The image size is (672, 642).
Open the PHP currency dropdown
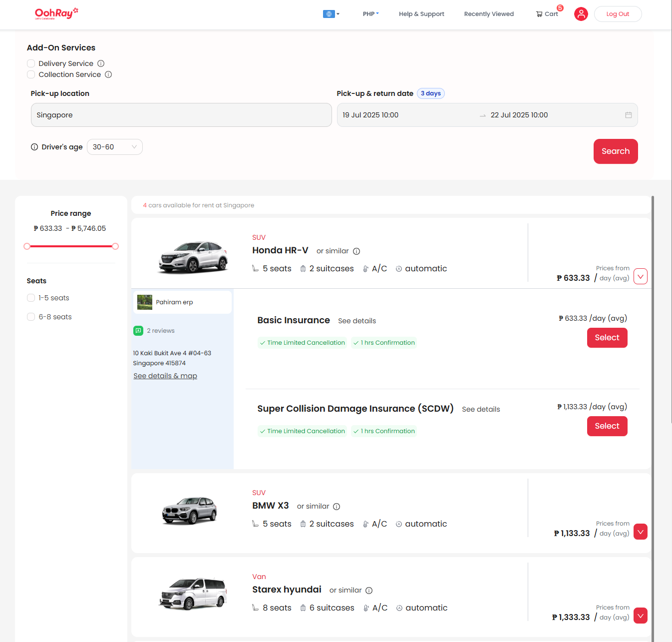[x=370, y=13]
